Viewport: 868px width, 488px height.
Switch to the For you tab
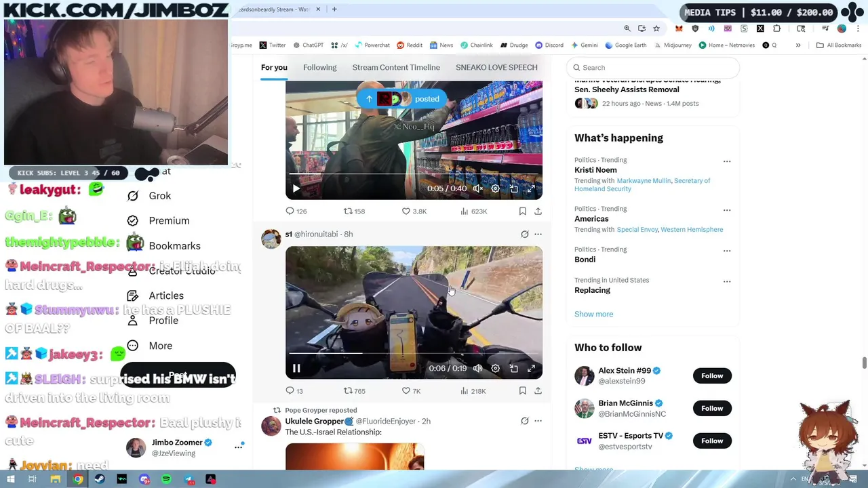pyautogui.click(x=274, y=68)
